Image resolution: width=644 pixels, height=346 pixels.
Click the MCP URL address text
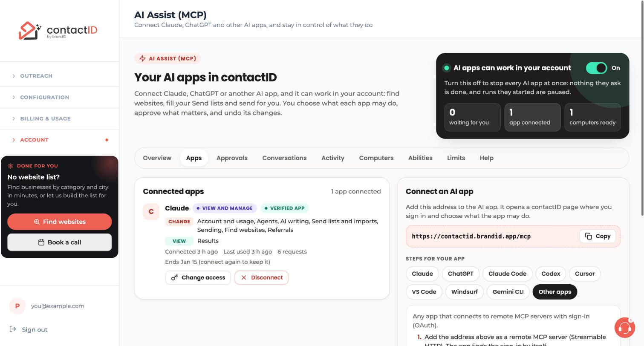click(471, 236)
